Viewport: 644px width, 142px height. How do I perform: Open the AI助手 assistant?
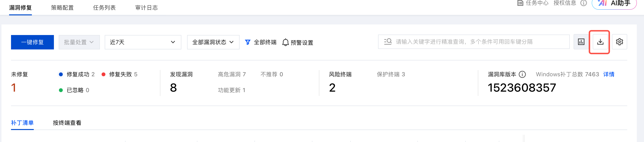[614, 4]
